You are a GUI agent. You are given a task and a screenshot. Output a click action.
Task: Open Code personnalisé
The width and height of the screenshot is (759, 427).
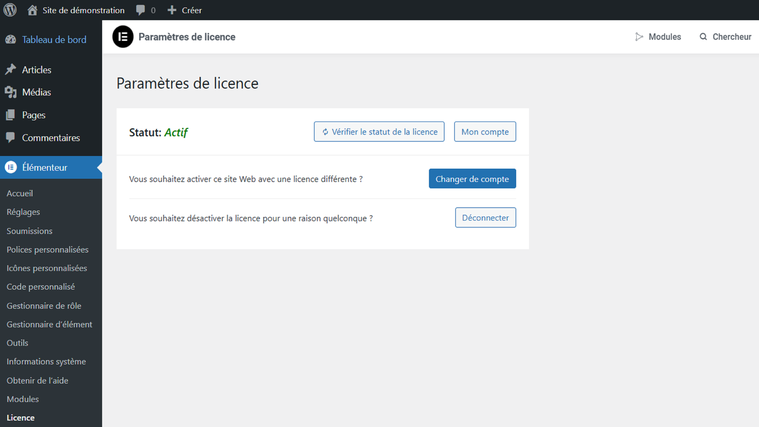(41, 287)
